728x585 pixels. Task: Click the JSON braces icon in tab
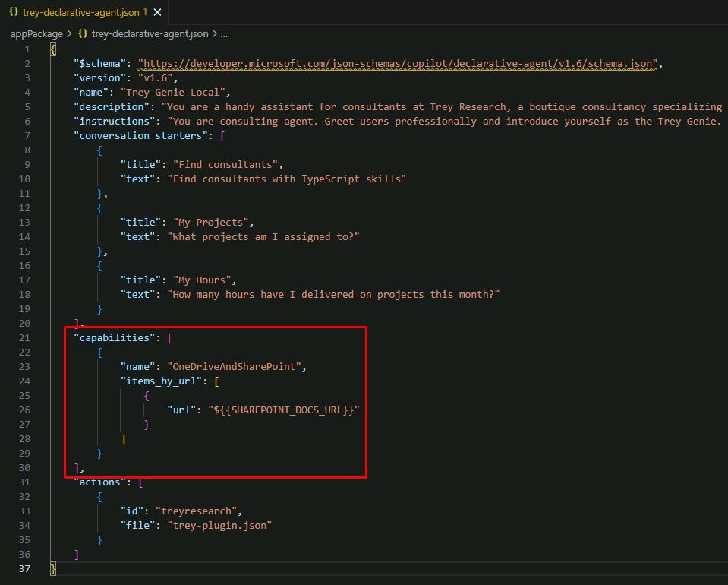(x=14, y=12)
